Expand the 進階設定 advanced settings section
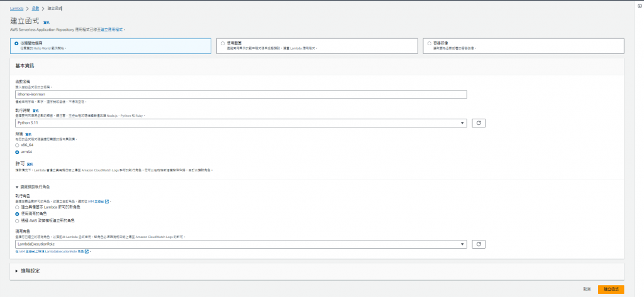 [28, 271]
